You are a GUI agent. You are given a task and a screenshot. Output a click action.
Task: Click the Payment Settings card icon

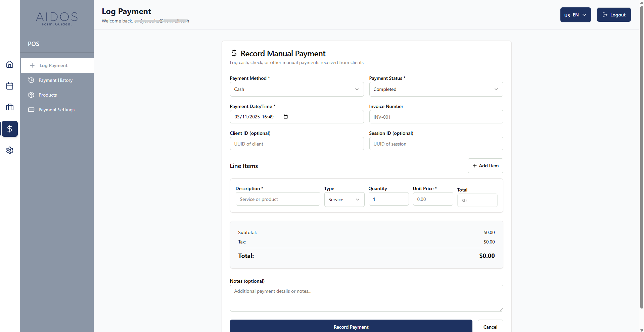click(x=31, y=110)
